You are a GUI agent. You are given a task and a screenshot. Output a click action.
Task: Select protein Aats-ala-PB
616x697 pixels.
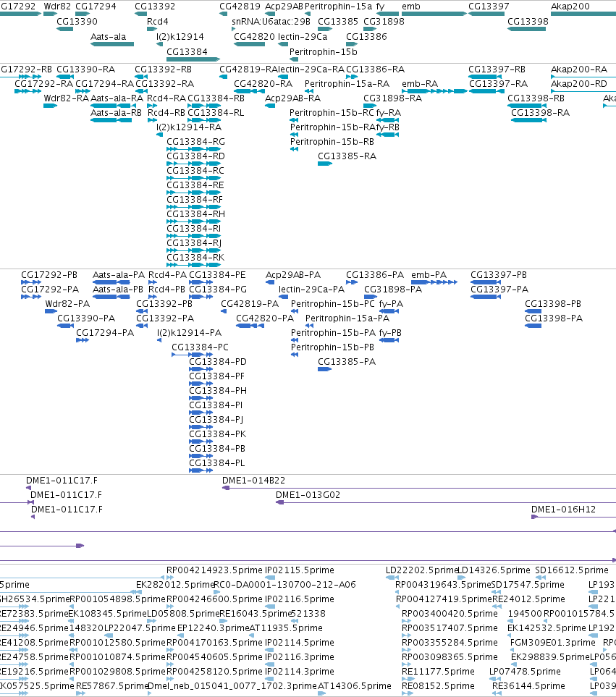pyautogui.click(x=118, y=290)
